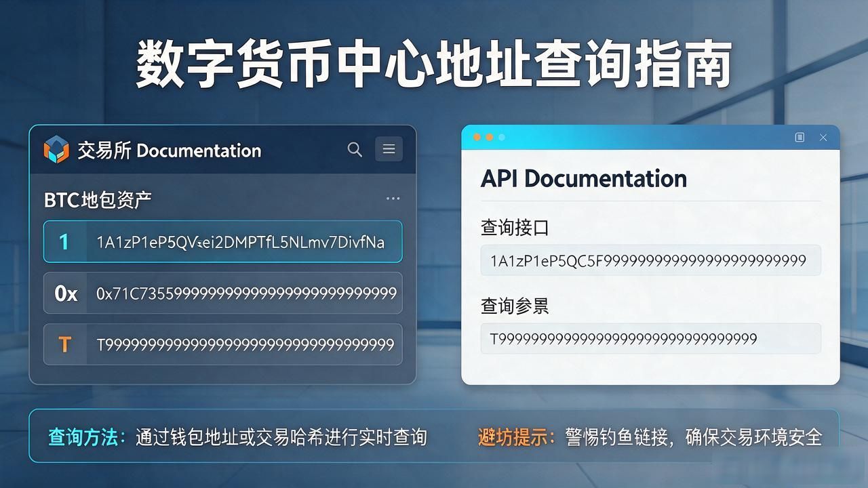Click the square window icon in the API Documentation title bar
868x488 pixels.
800,138
